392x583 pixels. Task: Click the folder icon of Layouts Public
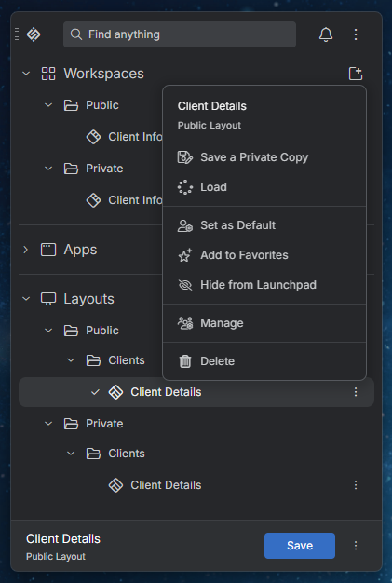tap(71, 331)
